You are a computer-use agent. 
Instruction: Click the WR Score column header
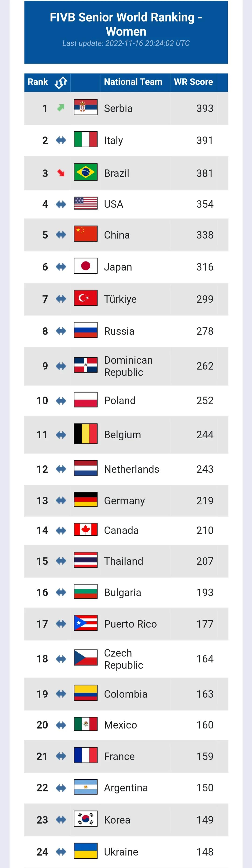pos(193,82)
